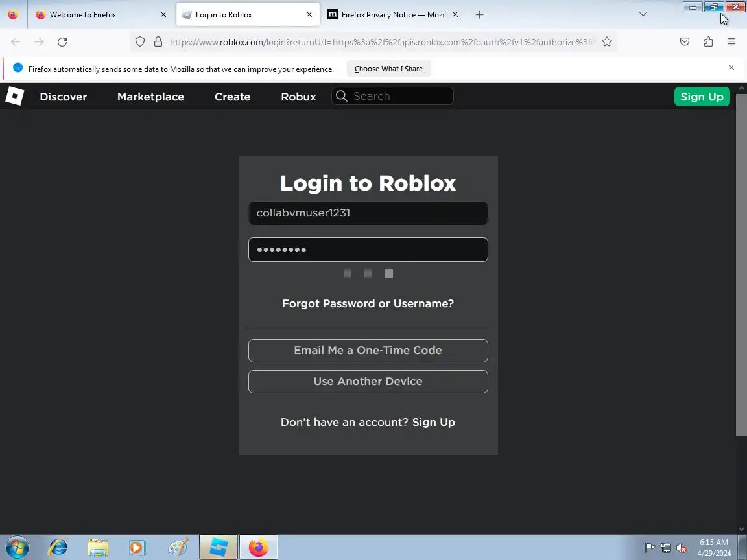The height and width of the screenshot is (560, 747).
Task: Click the network tray icon
Action: pyautogui.click(x=666, y=548)
